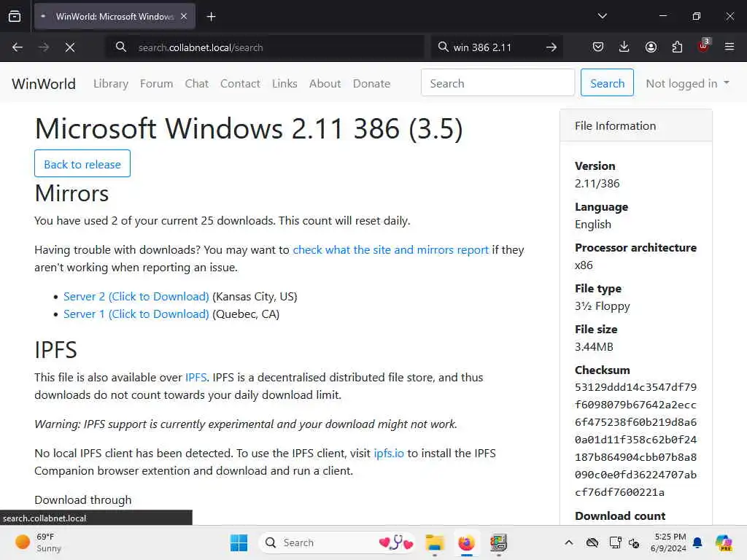Open the Library menu item
The height and width of the screenshot is (560, 747).
(x=111, y=84)
